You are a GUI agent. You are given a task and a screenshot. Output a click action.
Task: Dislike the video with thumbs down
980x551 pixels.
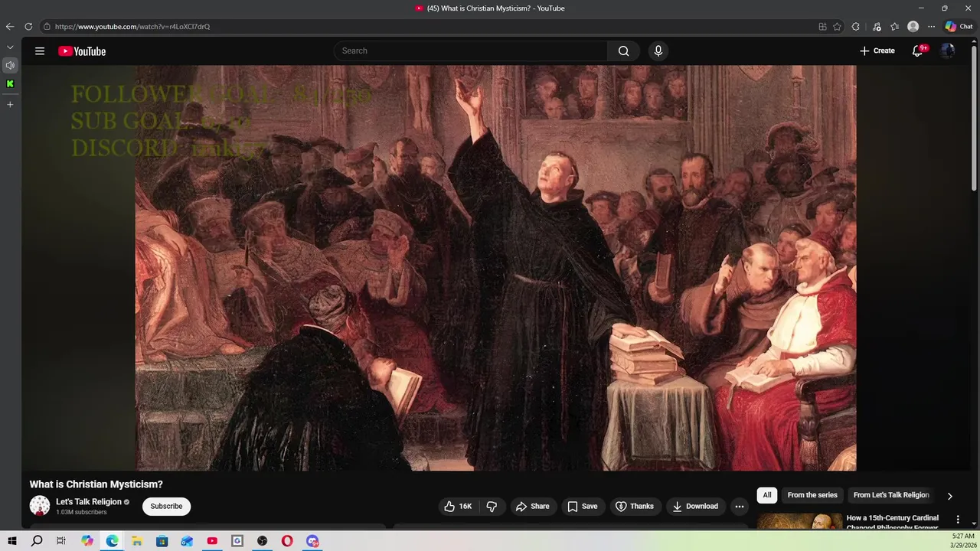(492, 507)
